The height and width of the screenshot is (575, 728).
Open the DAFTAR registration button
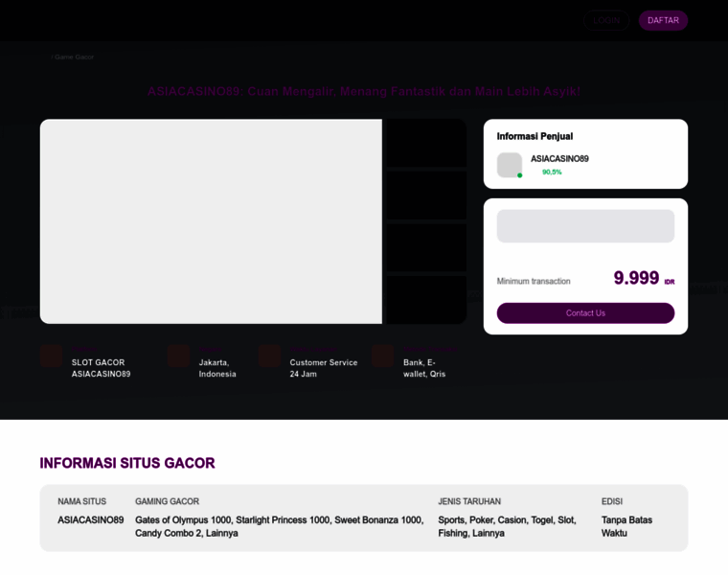(663, 20)
